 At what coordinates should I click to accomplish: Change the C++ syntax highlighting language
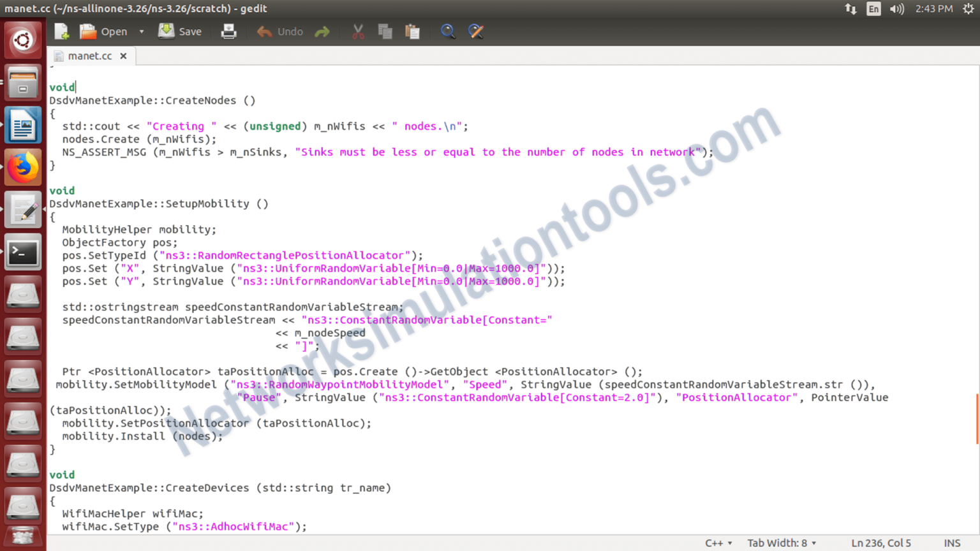click(717, 543)
